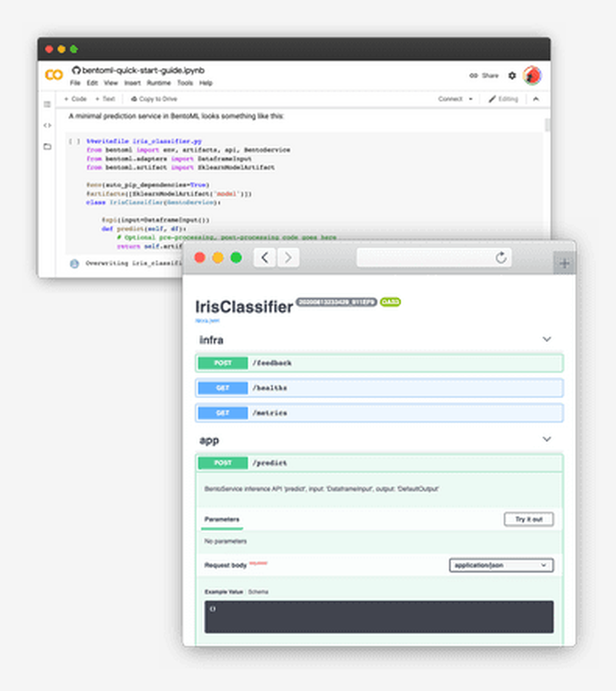Click the app section heading
This screenshot has width=616, height=691.
coord(209,440)
